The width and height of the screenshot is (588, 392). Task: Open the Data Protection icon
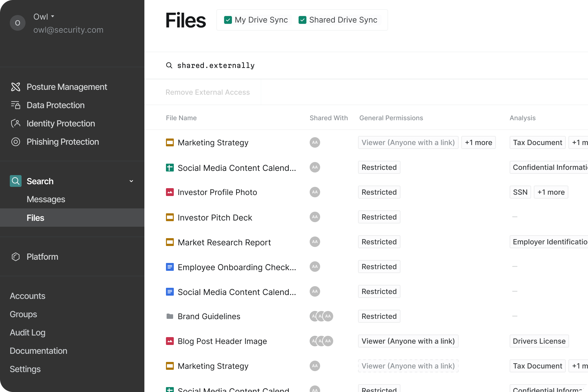(x=16, y=105)
